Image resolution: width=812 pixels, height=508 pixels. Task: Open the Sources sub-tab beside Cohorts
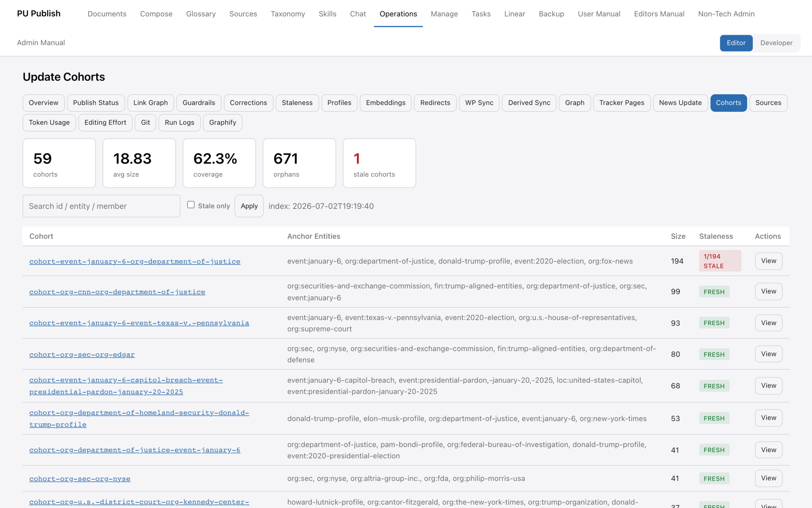768,103
